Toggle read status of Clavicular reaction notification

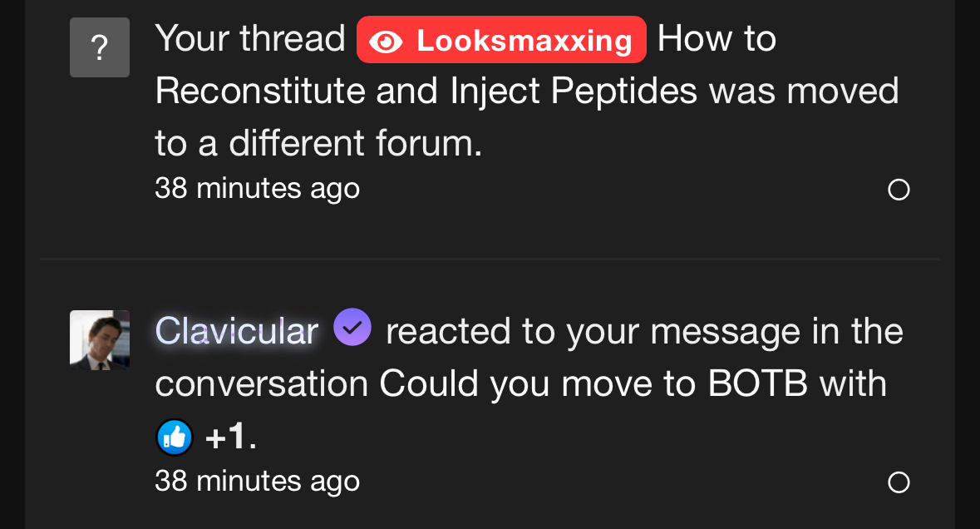(x=898, y=482)
